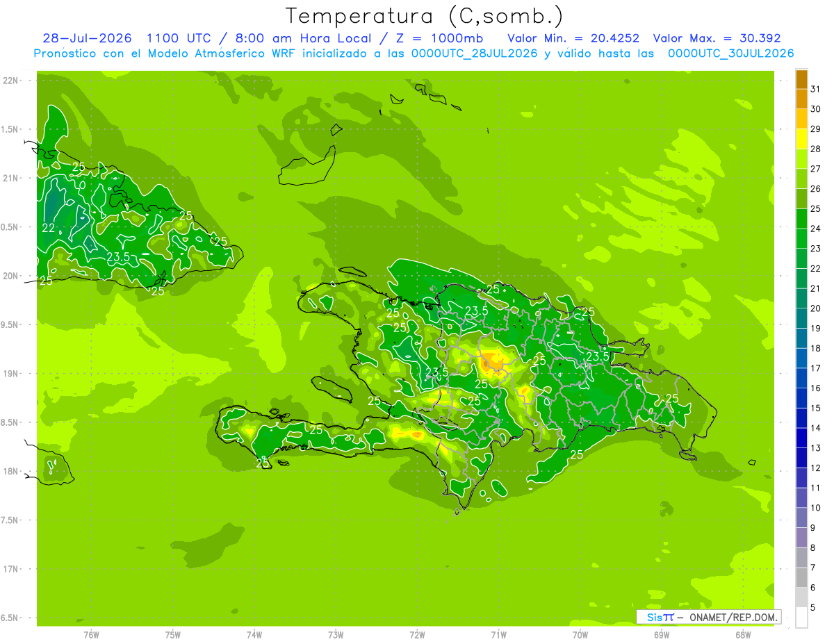Click the '21N' latitude axis label

pyautogui.click(x=11, y=178)
